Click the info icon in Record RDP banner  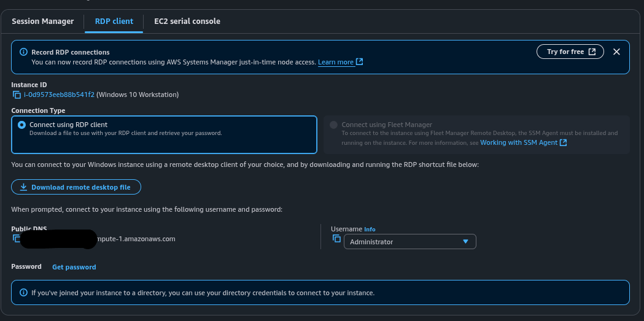click(23, 52)
